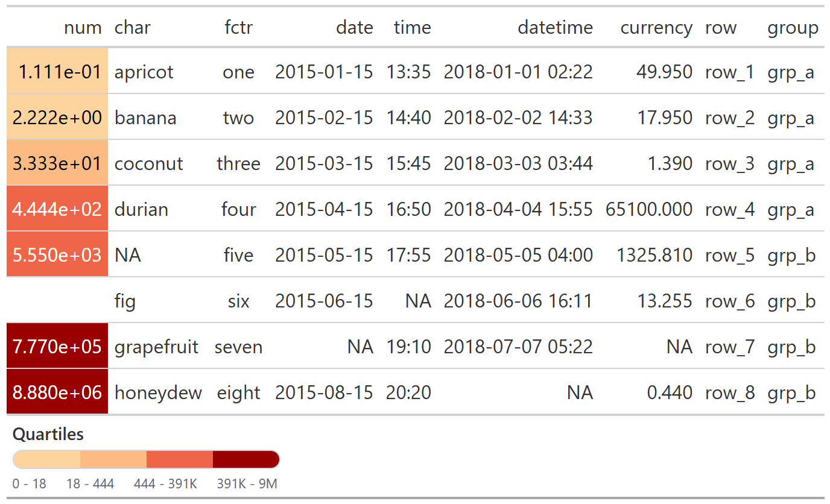The image size is (830, 504).
Task: Click the 4.444e+02 colored cell
Action: point(57,209)
